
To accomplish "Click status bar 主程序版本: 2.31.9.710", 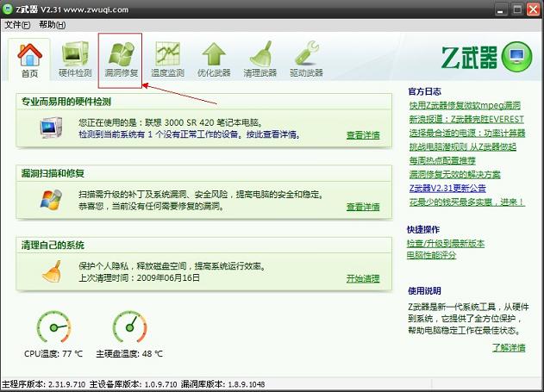I will click(44, 384).
